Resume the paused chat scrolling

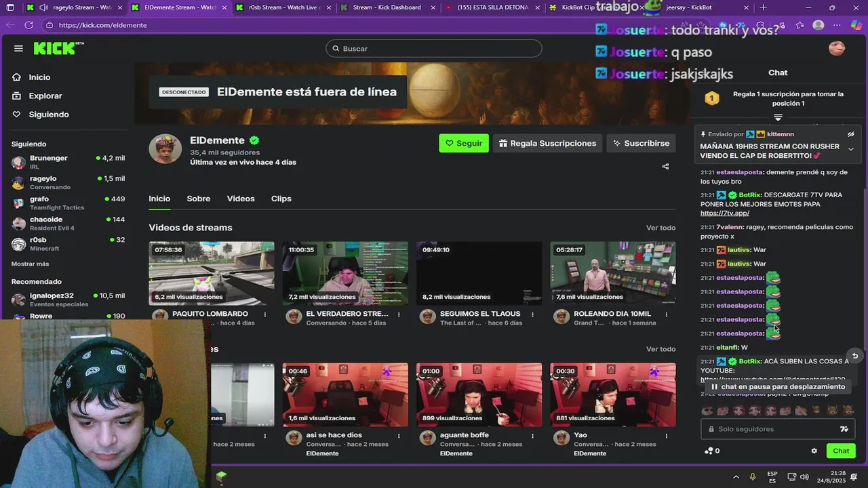point(778,386)
